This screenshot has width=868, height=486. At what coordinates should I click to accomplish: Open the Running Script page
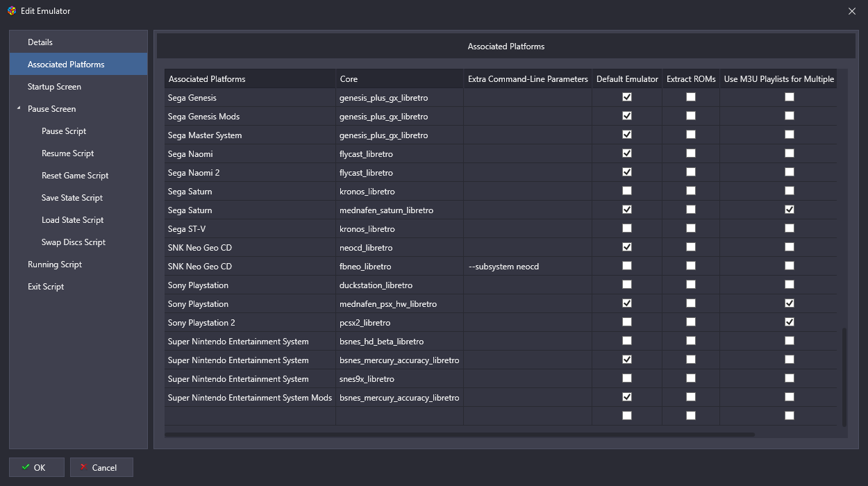coord(78,265)
